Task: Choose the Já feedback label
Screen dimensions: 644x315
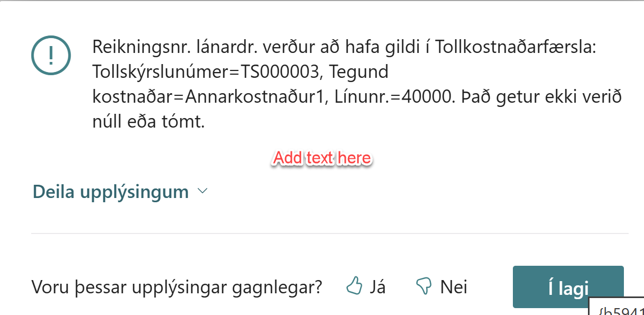Action: 378,287
